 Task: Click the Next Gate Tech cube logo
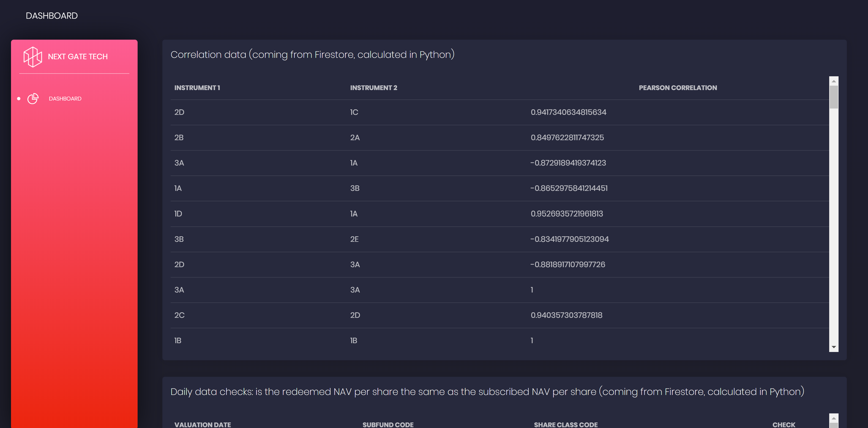pyautogui.click(x=33, y=57)
